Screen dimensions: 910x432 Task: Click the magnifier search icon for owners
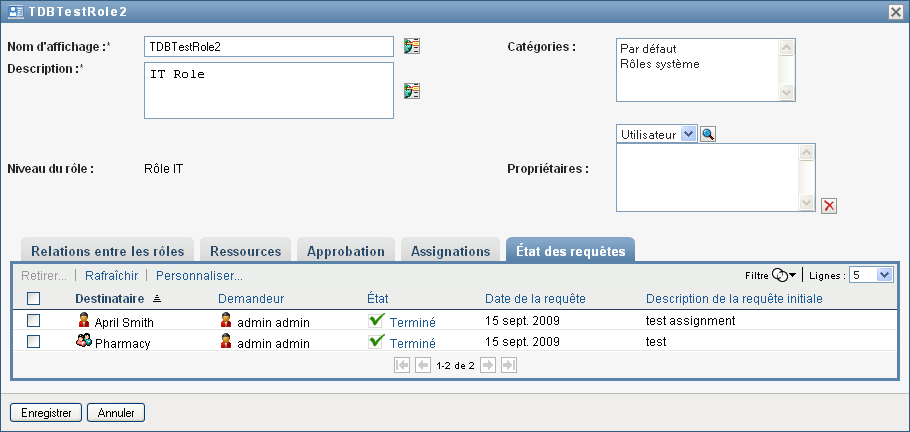(x=708, y=135)
